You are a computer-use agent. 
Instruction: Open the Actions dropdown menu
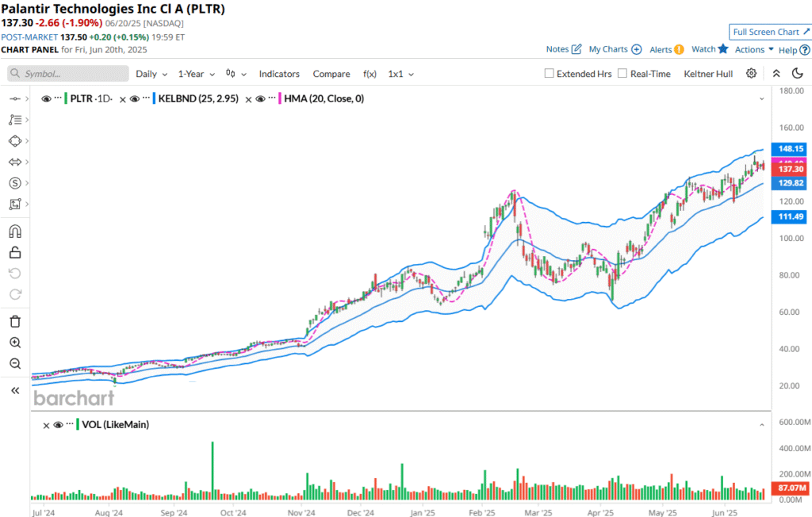pos(754,49)
